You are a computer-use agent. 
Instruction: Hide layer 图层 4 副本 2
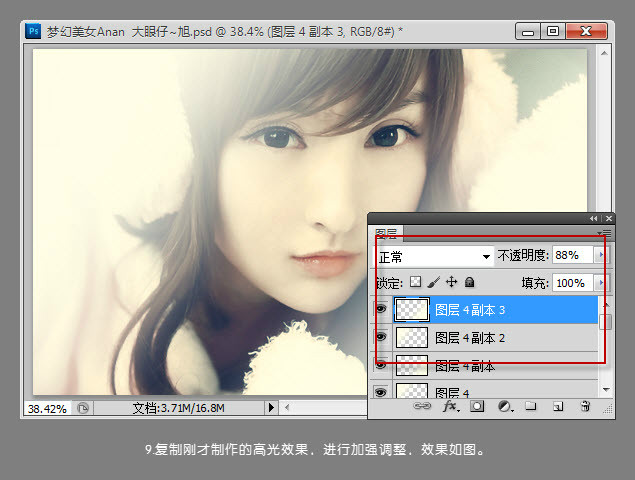(381, 338)
